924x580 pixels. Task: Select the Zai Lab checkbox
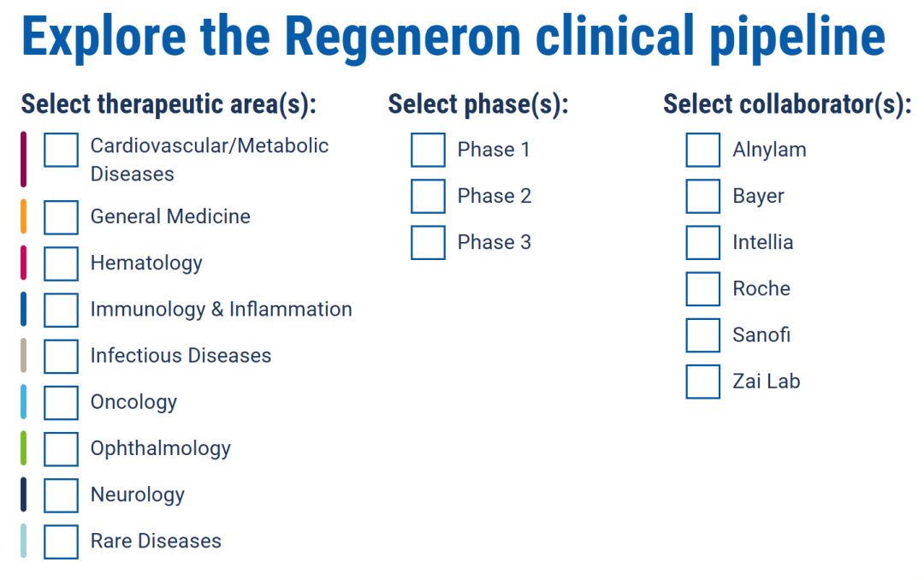tap(703, 382)
